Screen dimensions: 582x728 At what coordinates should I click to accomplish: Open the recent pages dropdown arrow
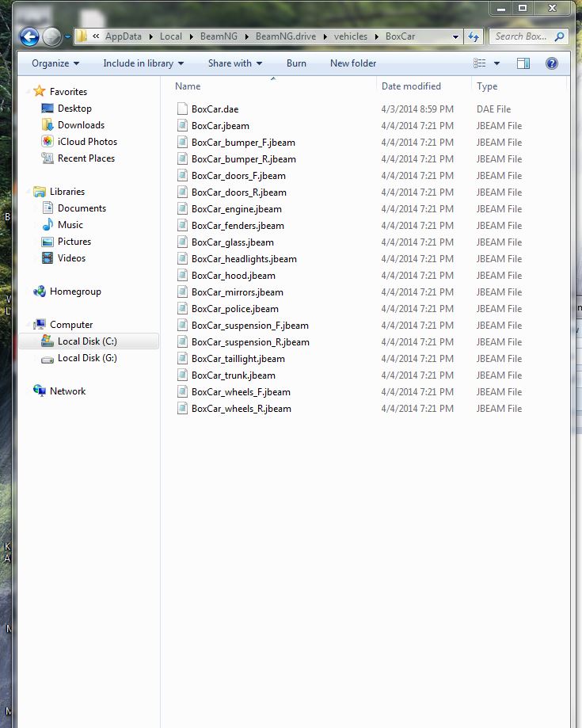pyautogui.click(x=68, y=36)
